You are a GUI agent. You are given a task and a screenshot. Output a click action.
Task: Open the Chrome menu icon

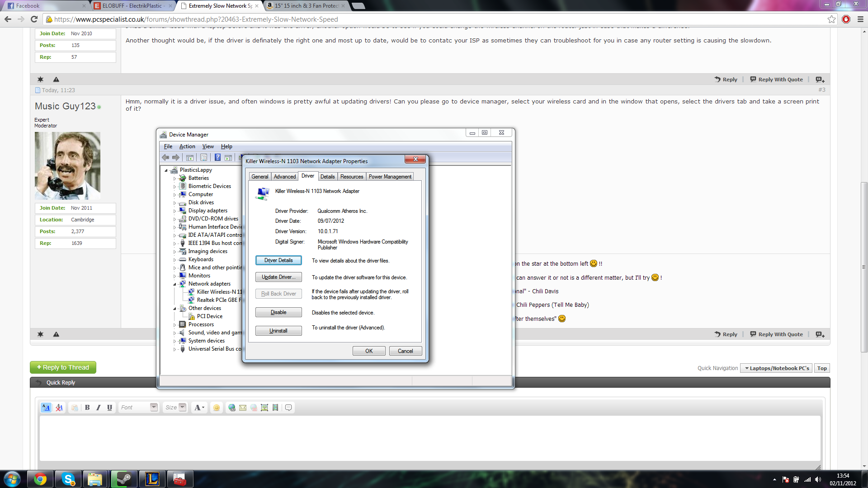860,19
